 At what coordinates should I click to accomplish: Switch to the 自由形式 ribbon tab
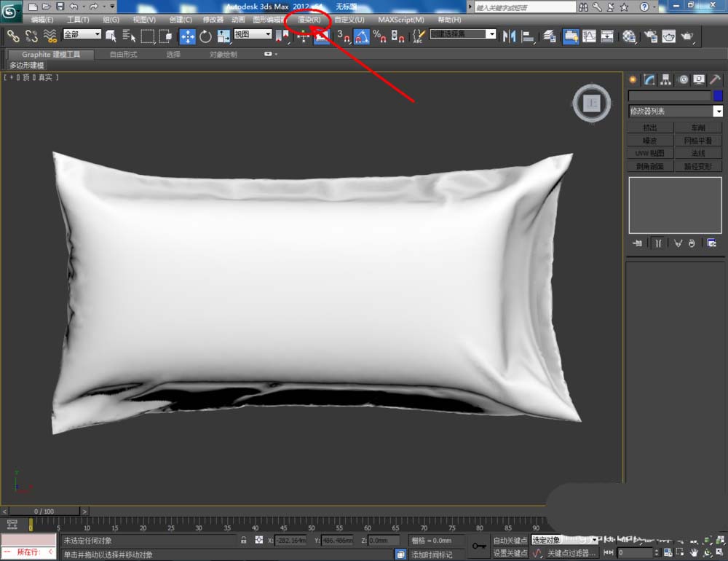[123, 55]
